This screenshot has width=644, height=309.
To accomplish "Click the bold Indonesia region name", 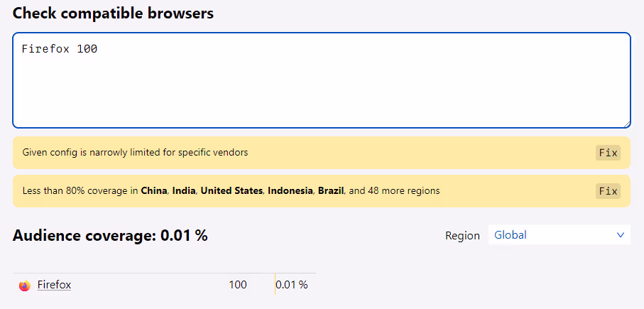I will tap(290, 191).
